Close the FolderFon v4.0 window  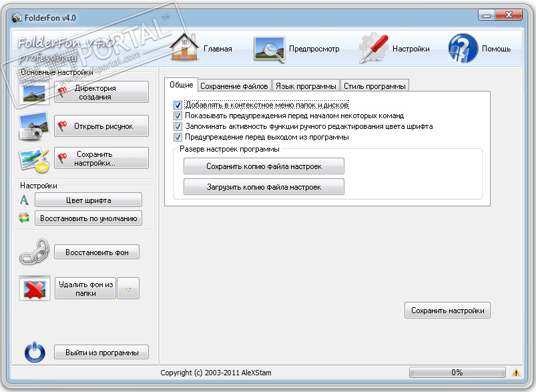coord(509,15)
